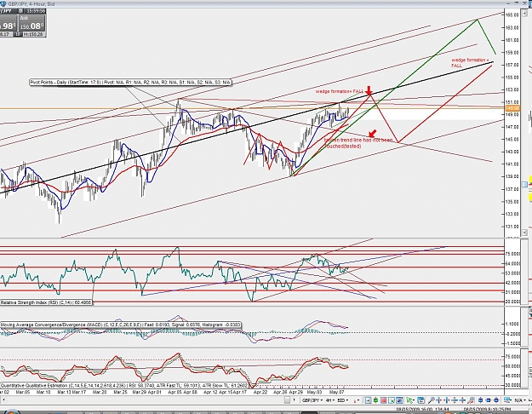
Task: Click the second horizontal zoom toolbar icon
Action: click(x=447, y=400)
